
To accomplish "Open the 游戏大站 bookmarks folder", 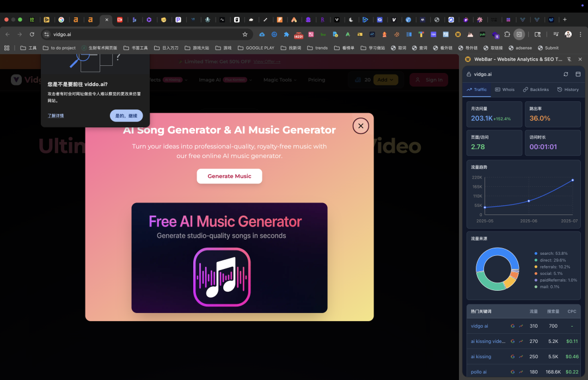I will [x=197, y=48].
